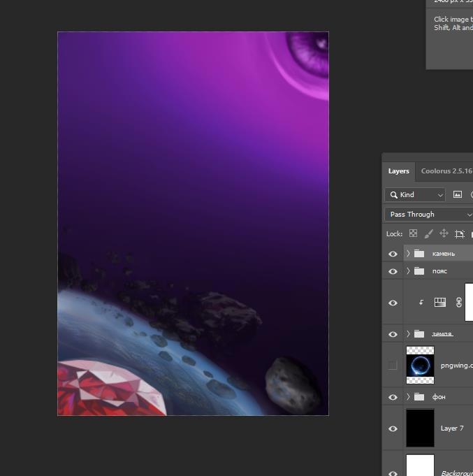473x476 pixels.
Task: Open the Pass Through blend mode dropdown
Action: [x=428, y=215]
